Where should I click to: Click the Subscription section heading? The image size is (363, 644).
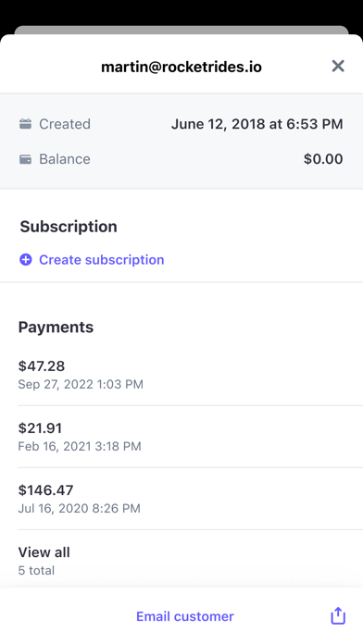coord(69,227)
